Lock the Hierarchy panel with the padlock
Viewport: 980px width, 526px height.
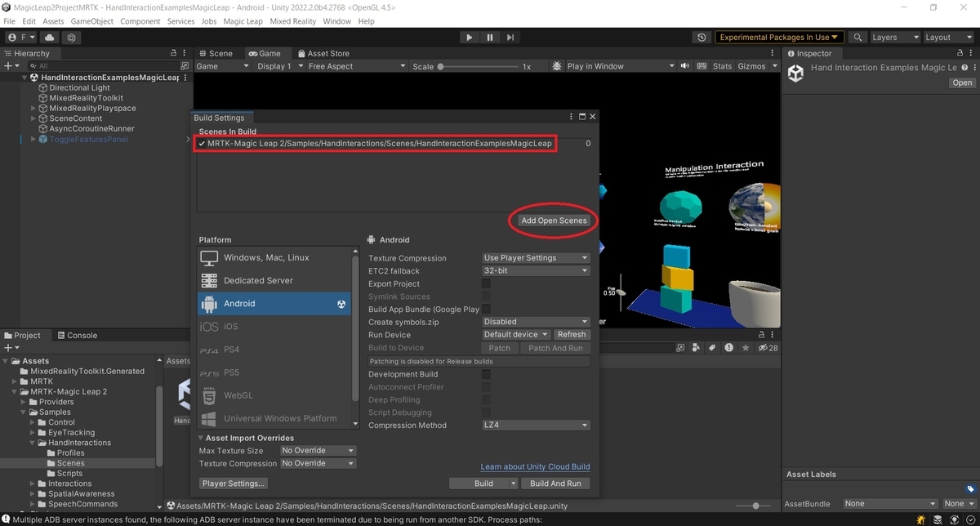[173, 53]
